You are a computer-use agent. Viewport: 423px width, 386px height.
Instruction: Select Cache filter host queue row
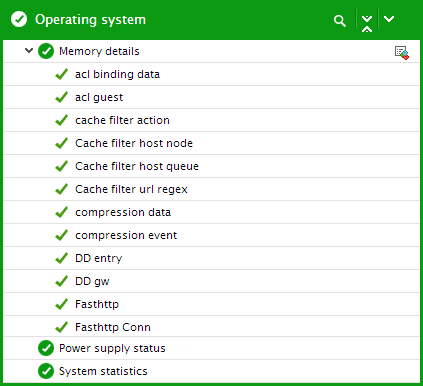click(x=211, y=166)
